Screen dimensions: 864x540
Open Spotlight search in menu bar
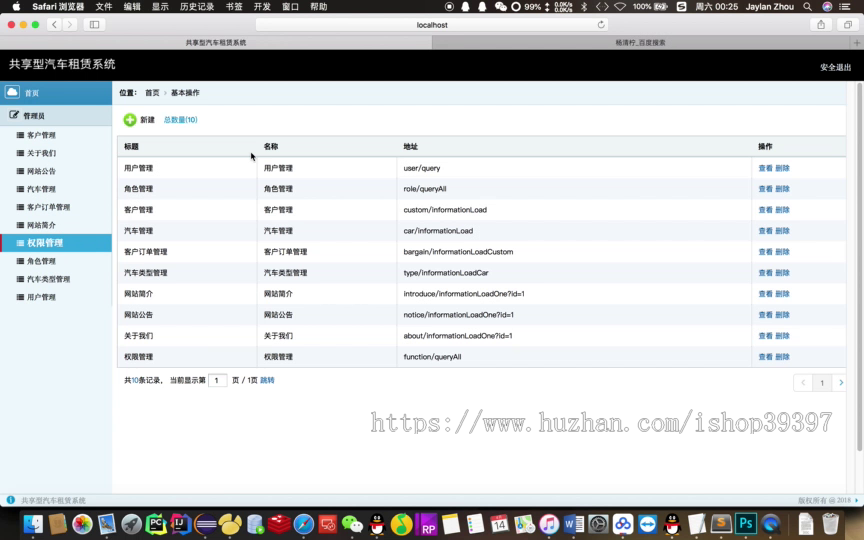(807, 7)
